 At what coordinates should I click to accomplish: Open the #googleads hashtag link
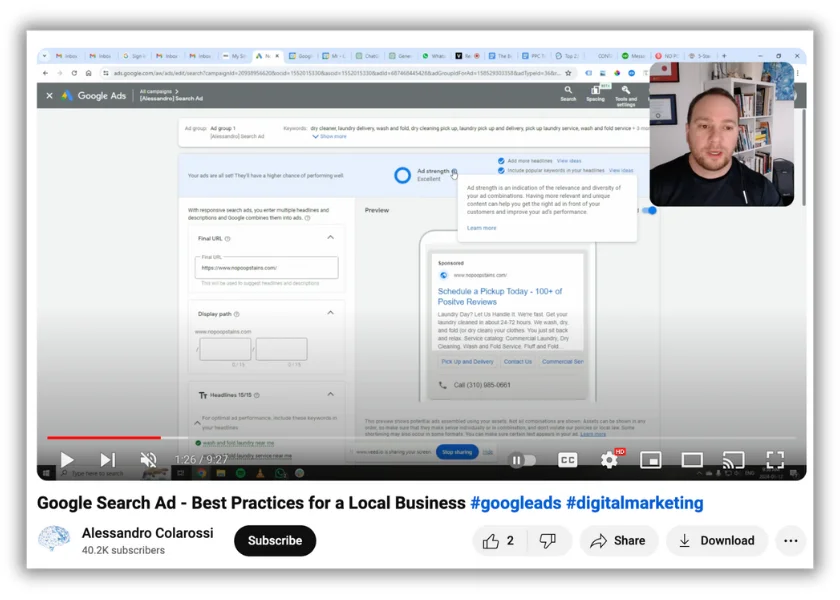pos(515,503)
